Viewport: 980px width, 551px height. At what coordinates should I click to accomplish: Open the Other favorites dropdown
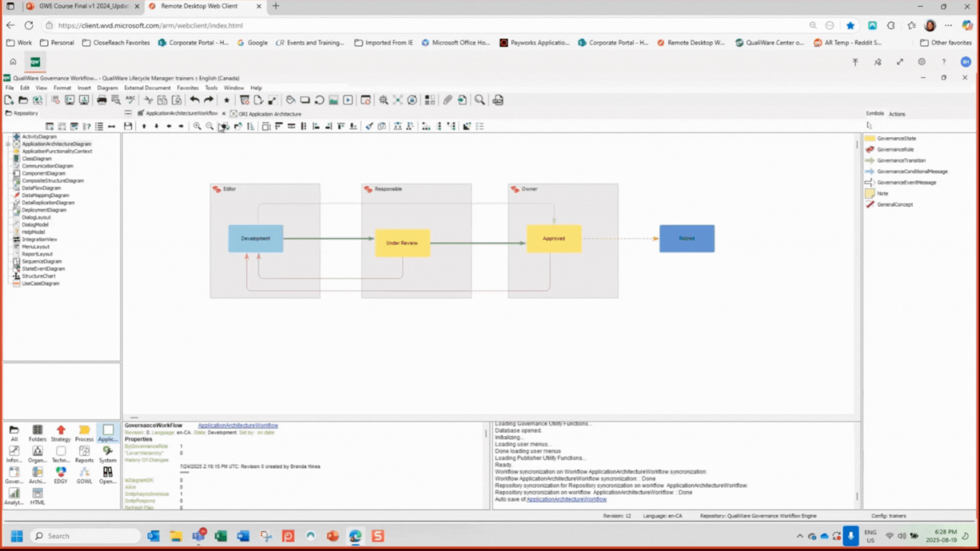point(946,43)
